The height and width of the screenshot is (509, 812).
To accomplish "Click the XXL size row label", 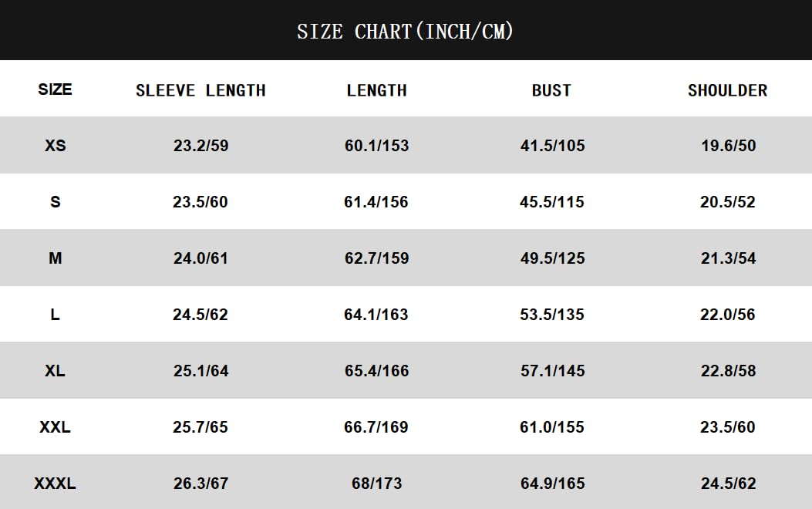I will click(55, 427).
